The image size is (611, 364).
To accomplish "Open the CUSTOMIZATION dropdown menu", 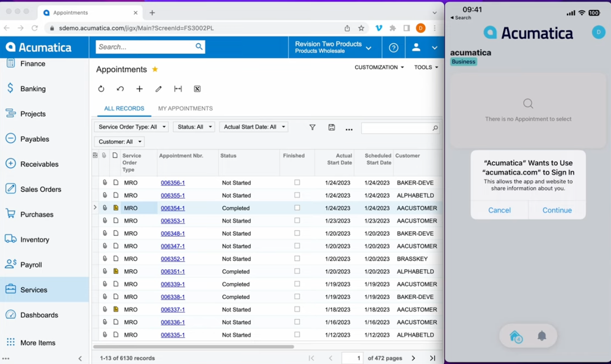I will 379,67.
